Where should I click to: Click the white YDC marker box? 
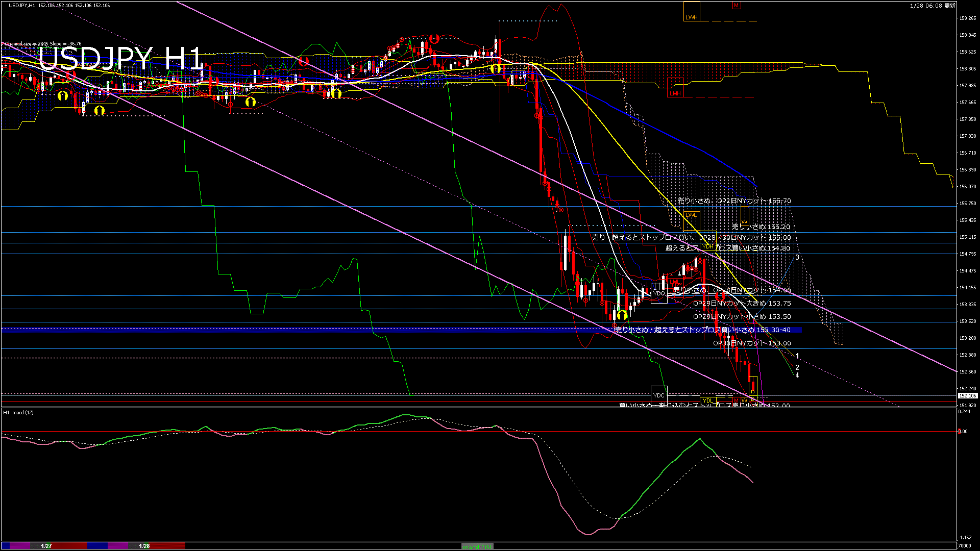(659, 395)
